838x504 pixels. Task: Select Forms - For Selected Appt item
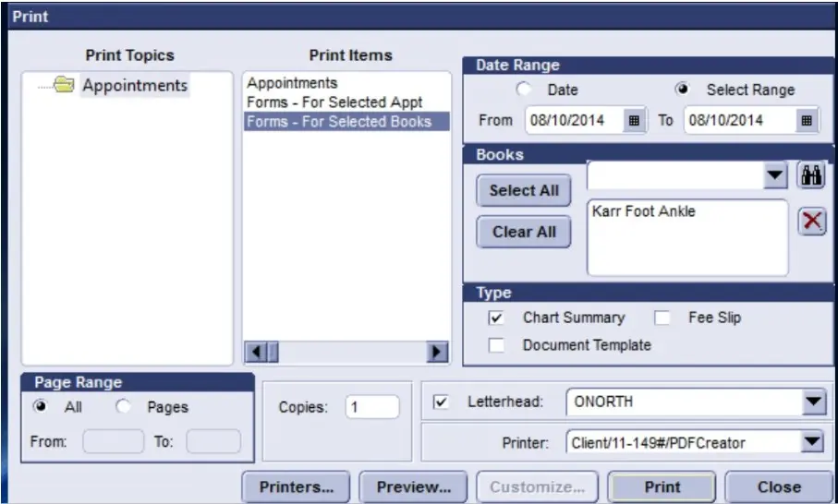click(x=334, y=102)
